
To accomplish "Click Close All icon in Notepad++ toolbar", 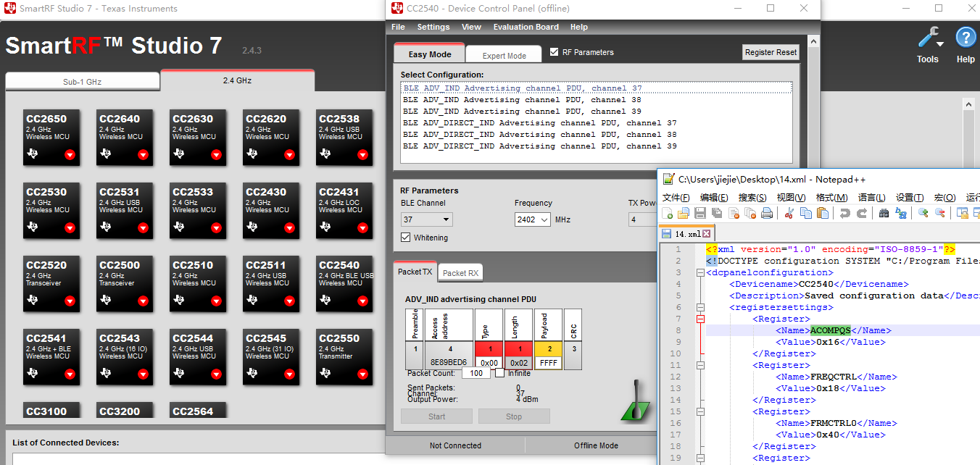I will pyautogui.click(x=750, y=213).
